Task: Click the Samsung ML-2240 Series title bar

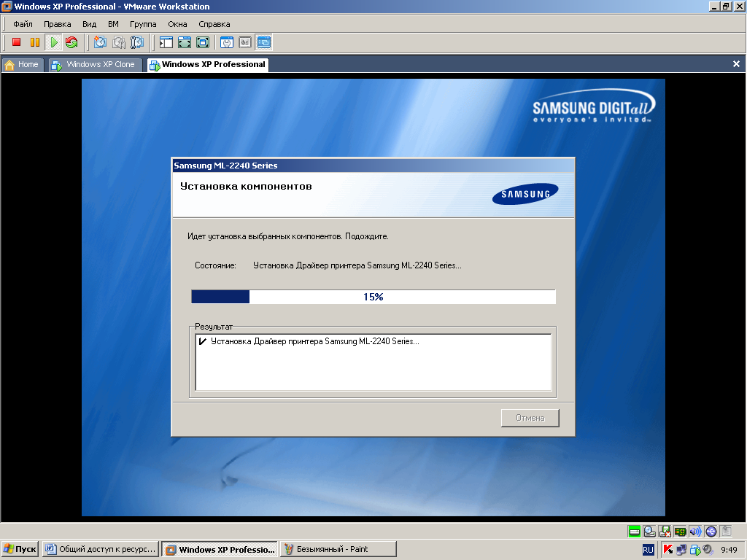Action: click(x=373, y=166)
